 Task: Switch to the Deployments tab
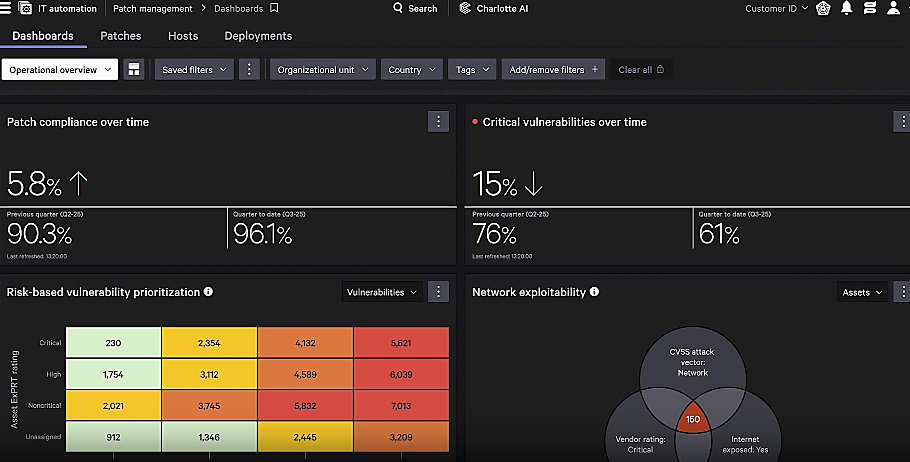pyautogui.click(x=258, y=36)
